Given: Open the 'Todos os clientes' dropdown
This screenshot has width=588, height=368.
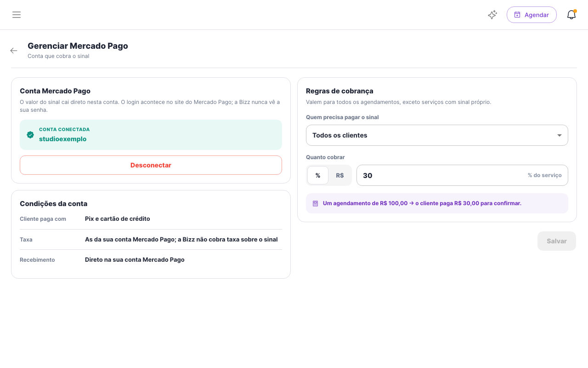Looking at the screenshot, I should click(x=437, y=135).
